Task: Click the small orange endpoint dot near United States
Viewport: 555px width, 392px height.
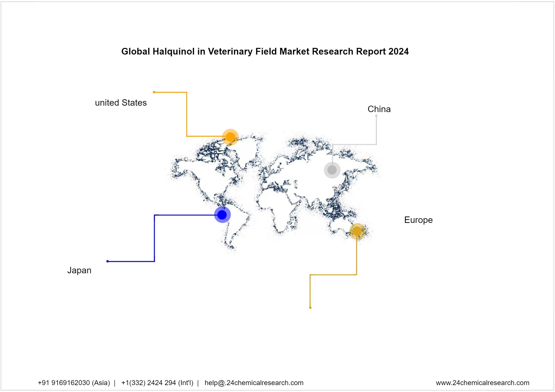Action: [154, 92]
